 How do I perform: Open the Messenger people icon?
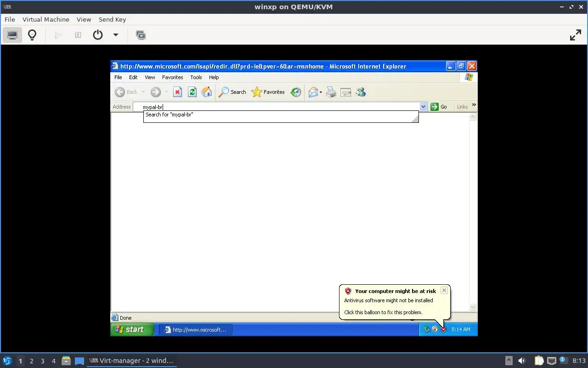[x=361, y=92]
